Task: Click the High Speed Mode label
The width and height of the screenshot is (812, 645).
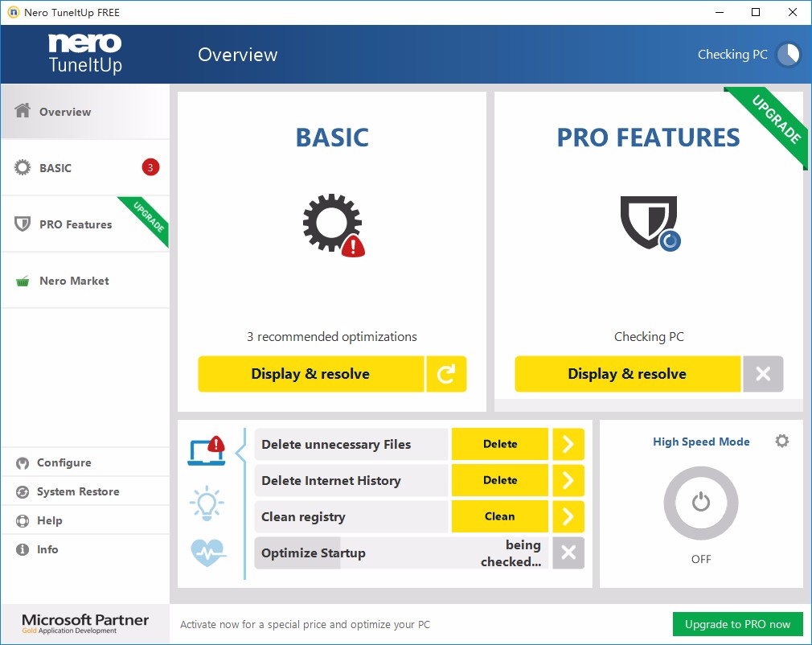Action: pyautogui.click(x=701, y=442)
